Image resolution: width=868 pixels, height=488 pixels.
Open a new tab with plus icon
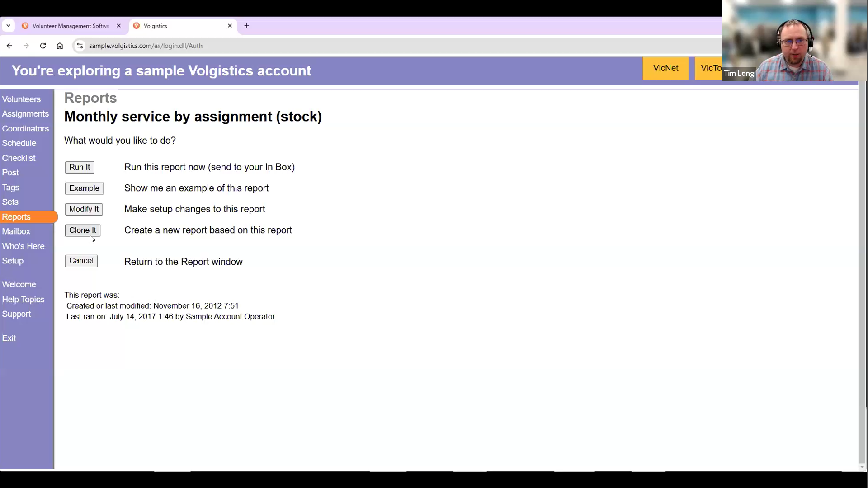click(246, 26)
